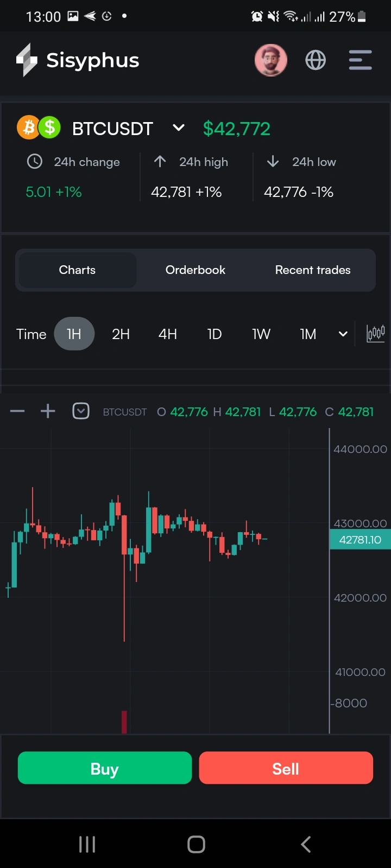Open the Recent trades tab
The width and height of the screenshot is (391, 868).
[x=313, y=270]
